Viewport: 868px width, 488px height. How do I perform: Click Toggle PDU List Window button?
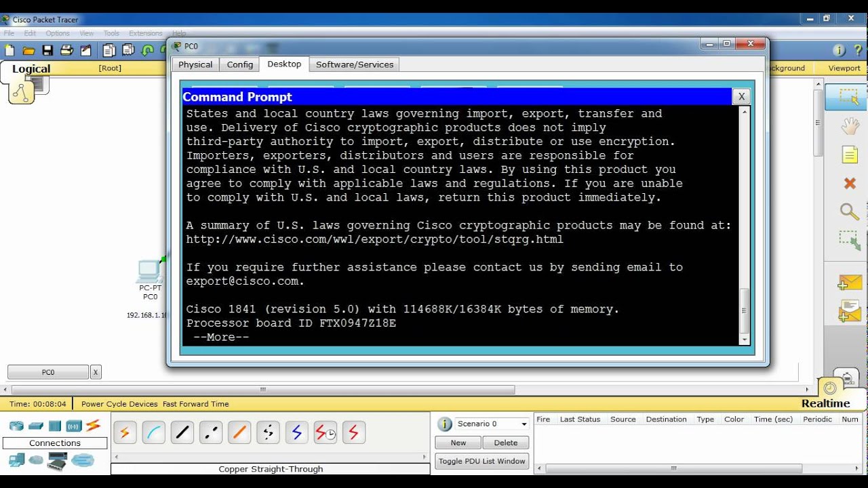pos(482,461)
